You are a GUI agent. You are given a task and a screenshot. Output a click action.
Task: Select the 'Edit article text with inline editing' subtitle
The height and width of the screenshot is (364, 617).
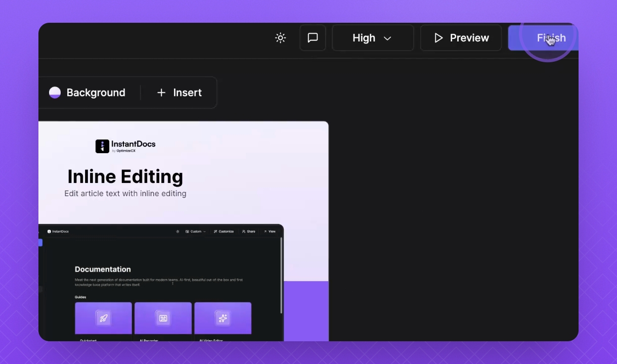pos(125,194)
